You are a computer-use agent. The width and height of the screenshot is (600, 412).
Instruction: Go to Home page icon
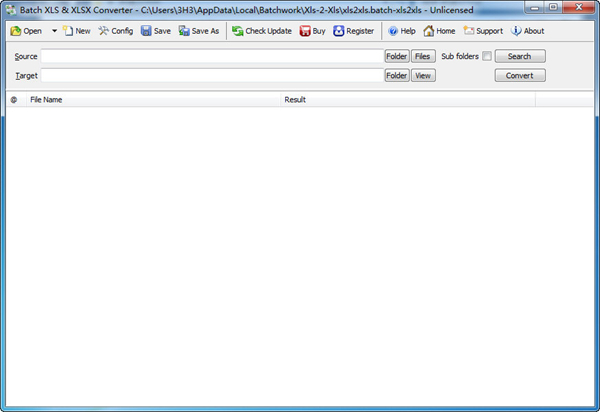point(439,31)
